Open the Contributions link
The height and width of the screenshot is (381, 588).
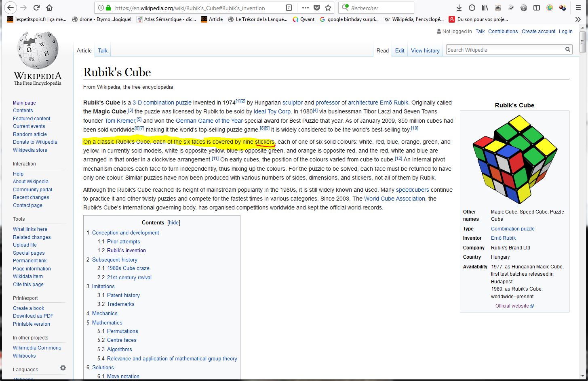(x=503, y=31)
